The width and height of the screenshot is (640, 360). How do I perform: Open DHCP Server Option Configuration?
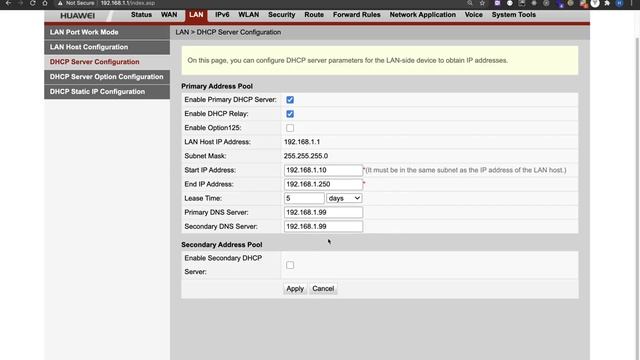tap(107, 77)
